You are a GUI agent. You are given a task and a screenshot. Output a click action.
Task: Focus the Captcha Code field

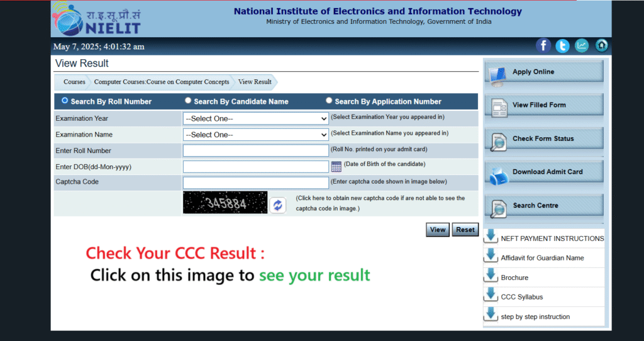tap(255, 183)
